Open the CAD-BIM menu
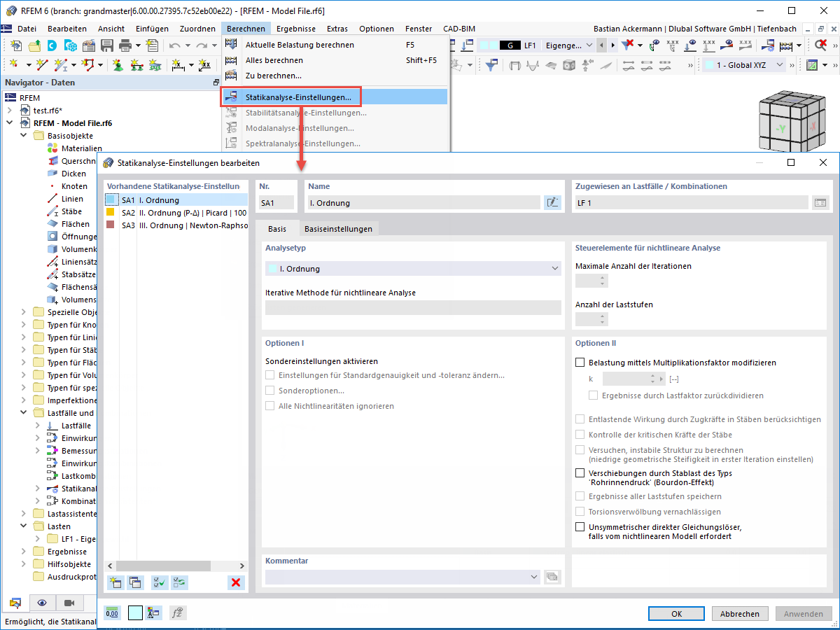840x630 pixels. click(459, 29)
